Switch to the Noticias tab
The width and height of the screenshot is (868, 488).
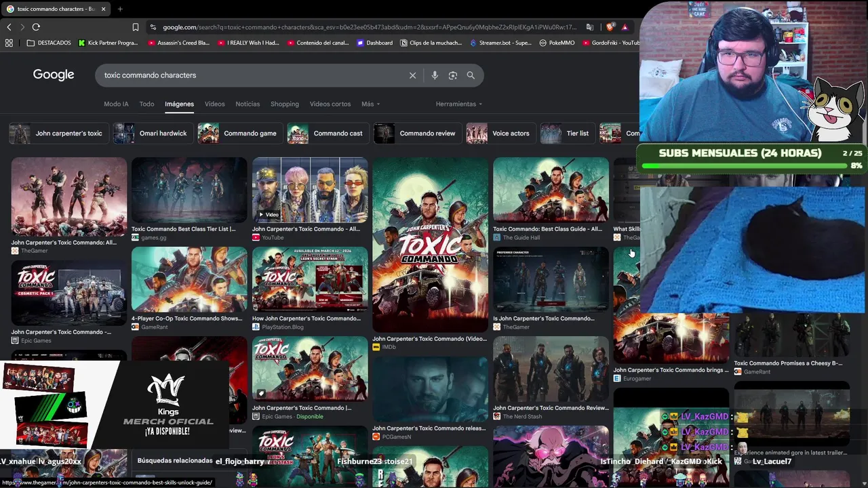tap(248, 104)
